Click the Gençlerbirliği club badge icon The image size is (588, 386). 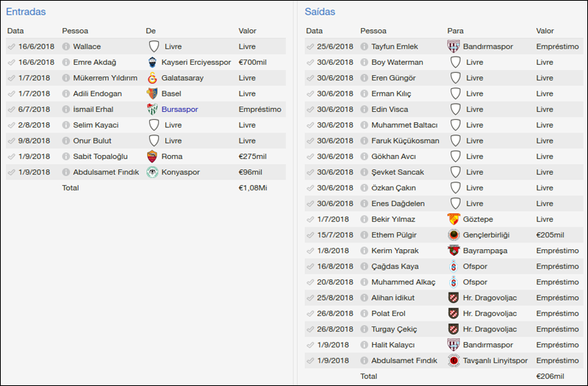453,235
